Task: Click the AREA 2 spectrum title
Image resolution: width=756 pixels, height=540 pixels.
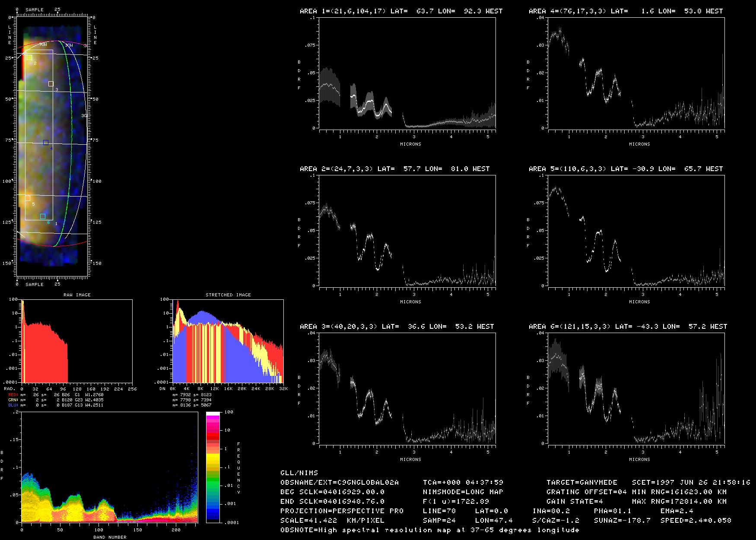Action: 395,169
